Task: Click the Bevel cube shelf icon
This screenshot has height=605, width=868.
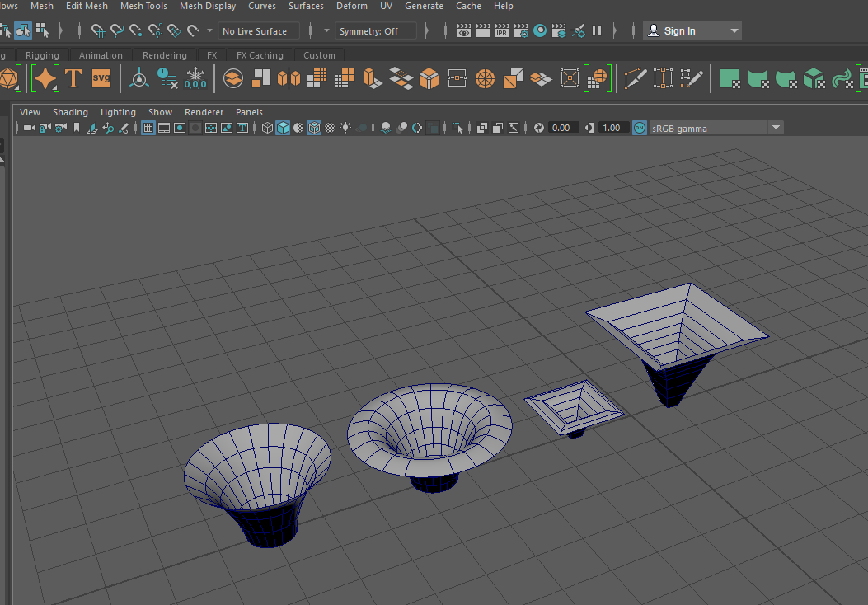Action: [429, 78]
